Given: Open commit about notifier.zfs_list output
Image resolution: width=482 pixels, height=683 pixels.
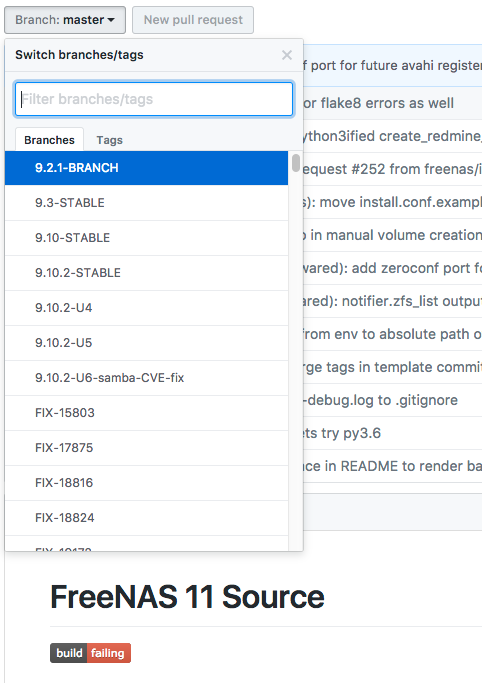Looking at the screenshot, I should (x=392, y=301).
